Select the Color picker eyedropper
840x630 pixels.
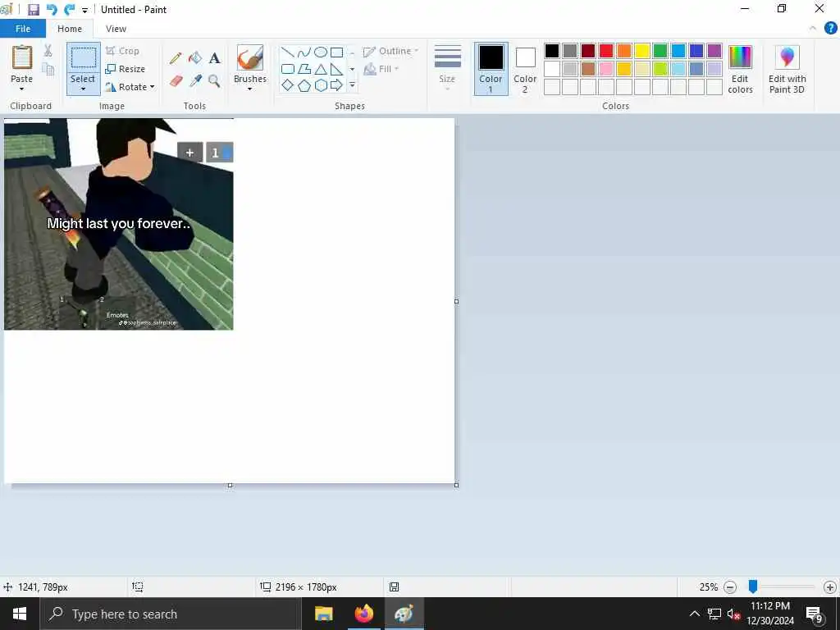click(x=195, y=81)
